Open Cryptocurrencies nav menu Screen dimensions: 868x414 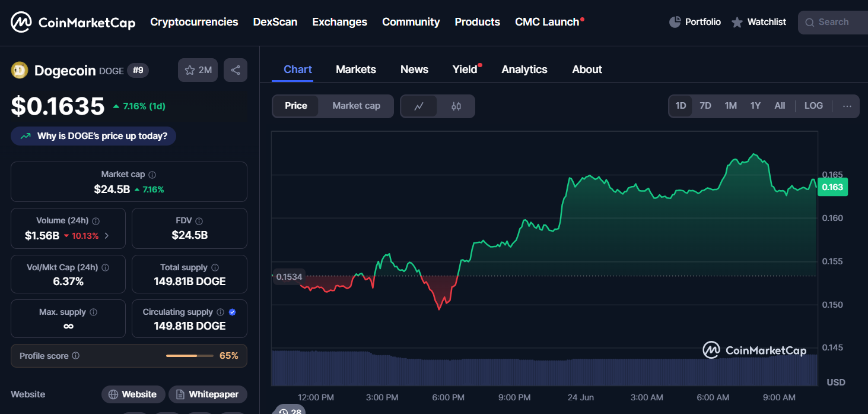[x=194, y=22]
